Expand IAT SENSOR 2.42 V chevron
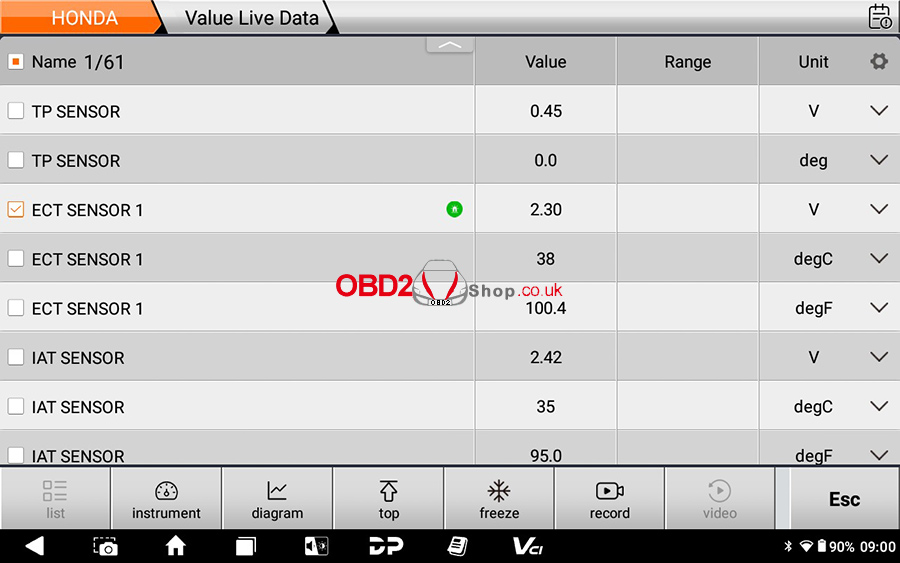 coord(879,358)
